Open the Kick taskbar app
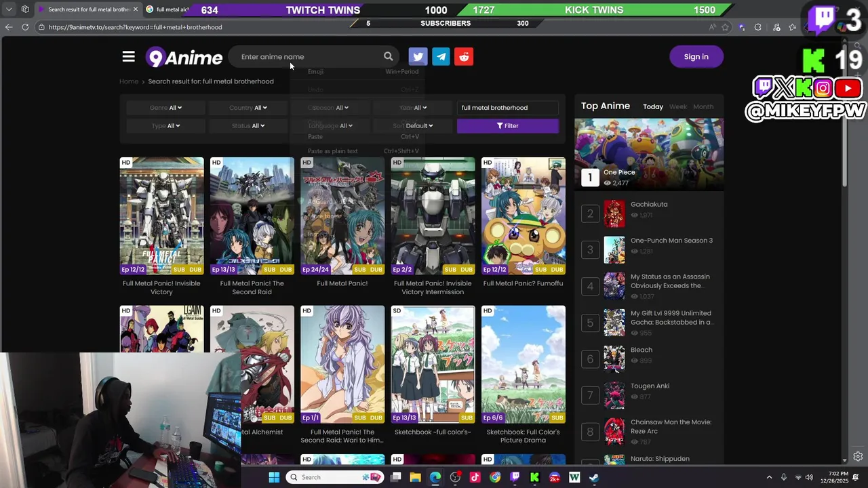 click(534, 477)
